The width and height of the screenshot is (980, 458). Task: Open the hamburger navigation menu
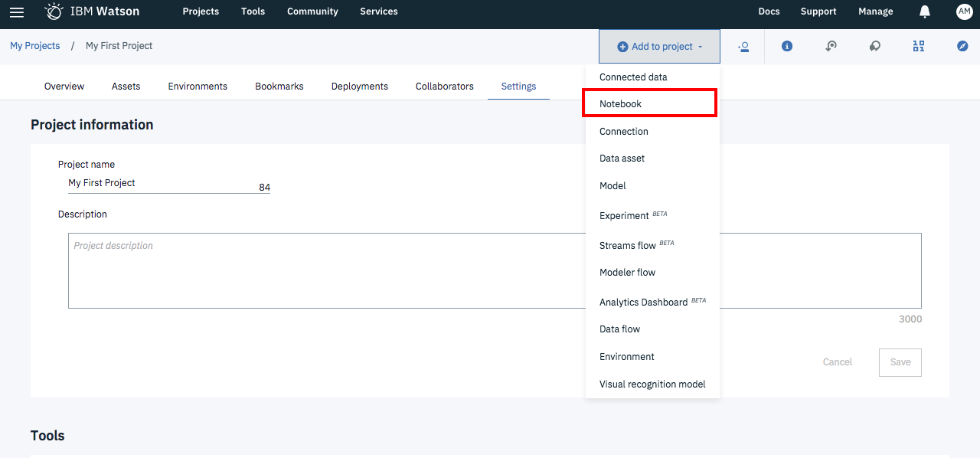coord(16,11)
